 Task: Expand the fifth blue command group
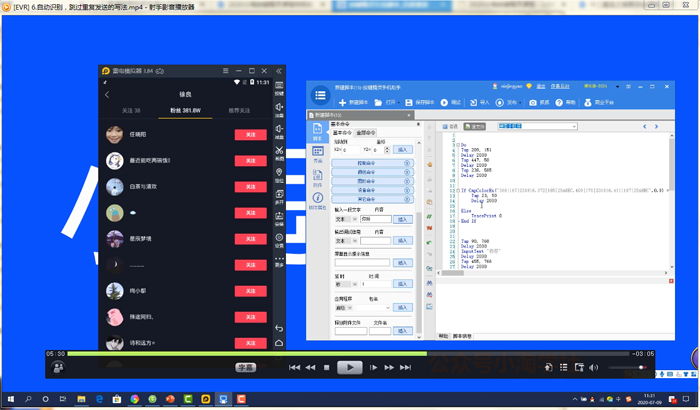(x=372, y=199)
